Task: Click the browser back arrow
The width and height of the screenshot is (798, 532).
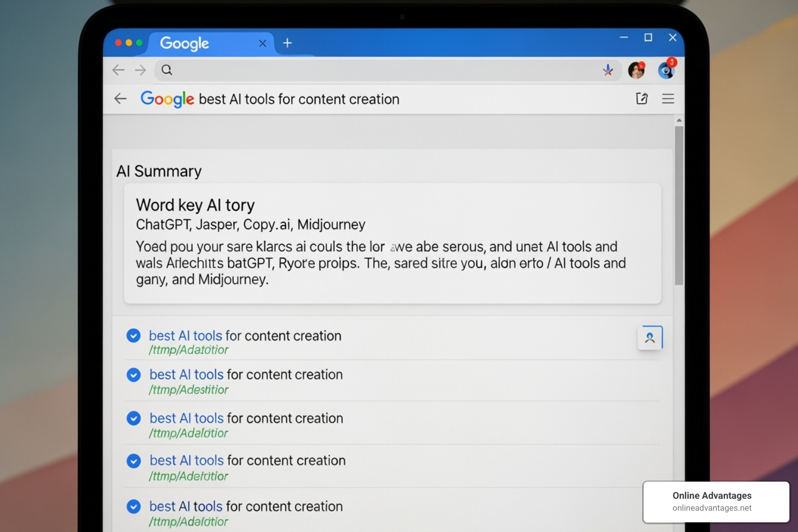Action: [118, 70]
